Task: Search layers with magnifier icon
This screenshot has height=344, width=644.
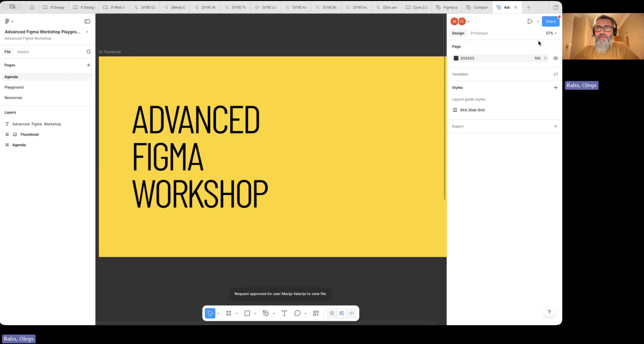Action: [x=88, y=52]
